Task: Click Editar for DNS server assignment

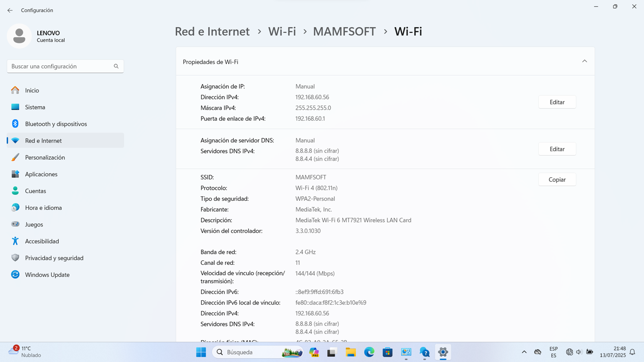Action: [557, 149]
